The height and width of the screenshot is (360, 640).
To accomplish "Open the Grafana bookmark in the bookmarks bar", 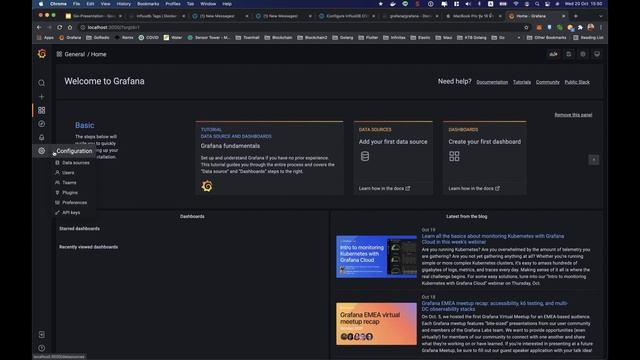I will click(x=70, y=38).
